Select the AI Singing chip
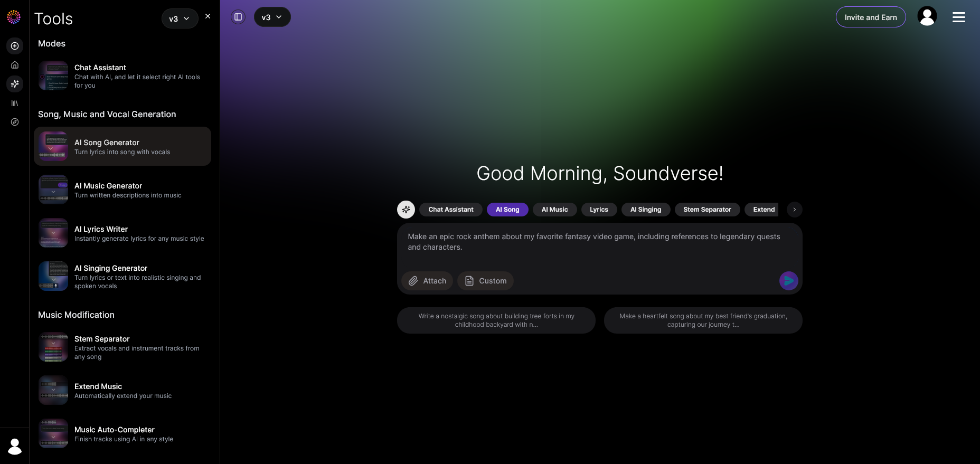The width and height of the screenshot is (980, 464). coord(646,210)
